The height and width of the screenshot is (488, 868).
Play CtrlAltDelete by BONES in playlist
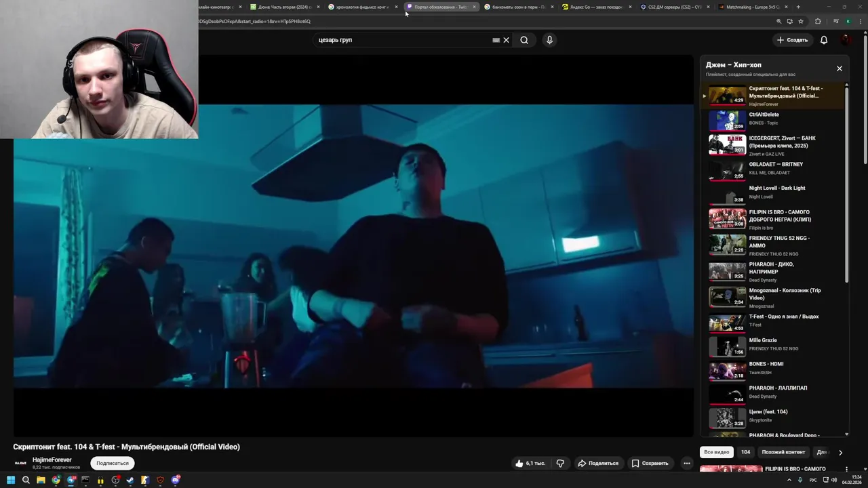coord(773,120)
